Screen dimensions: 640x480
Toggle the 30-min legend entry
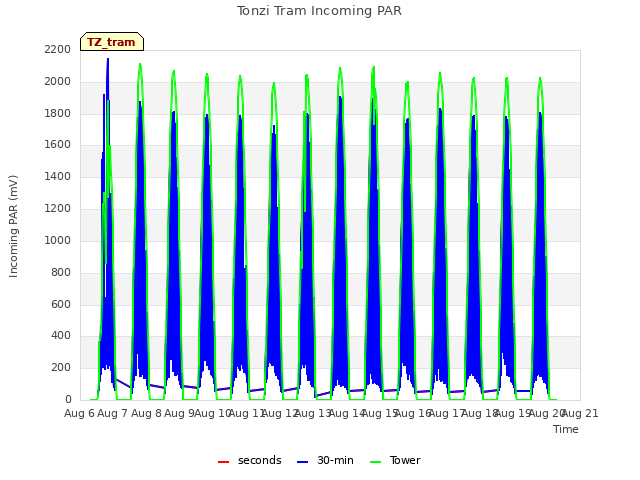click(325, 460)
